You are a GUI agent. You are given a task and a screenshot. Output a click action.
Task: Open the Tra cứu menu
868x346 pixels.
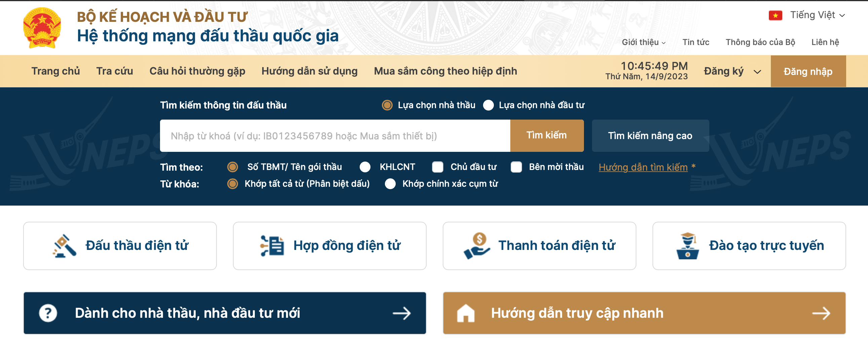pyautogui.click(x=114, y=71)
